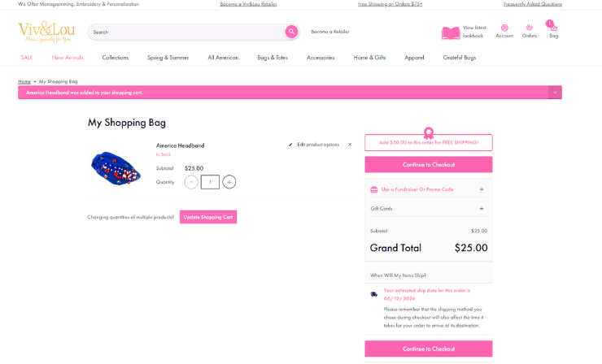Dismiss the pink added-to-cart notification
This screenshot has width=602, height=364.
(555, 93)
